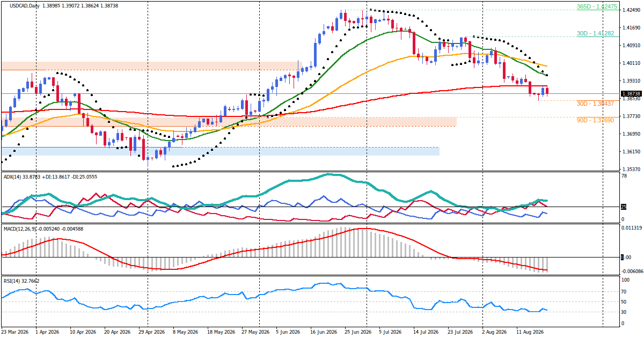This screenshot has width=644, height=338.
Task: Click the RSI scale value 100
Action: (626, 280)
